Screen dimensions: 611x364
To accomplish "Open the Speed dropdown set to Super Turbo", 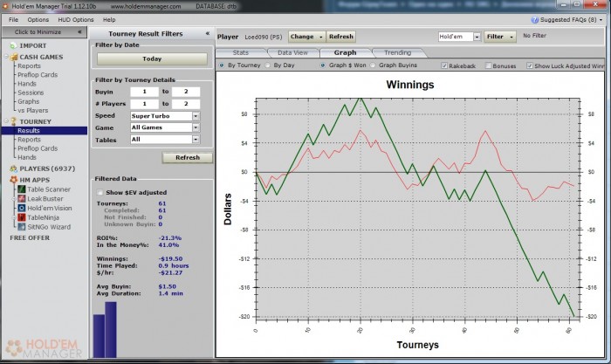I will 165,116.
